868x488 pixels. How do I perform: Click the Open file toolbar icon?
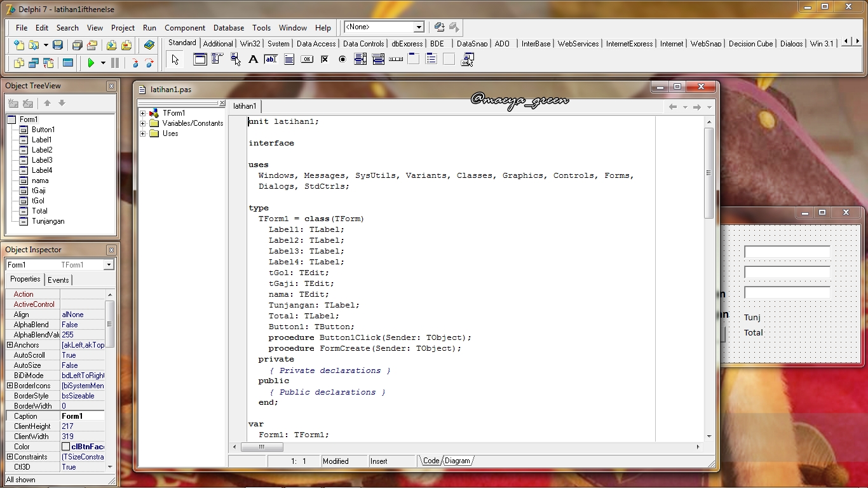point(34,45)
